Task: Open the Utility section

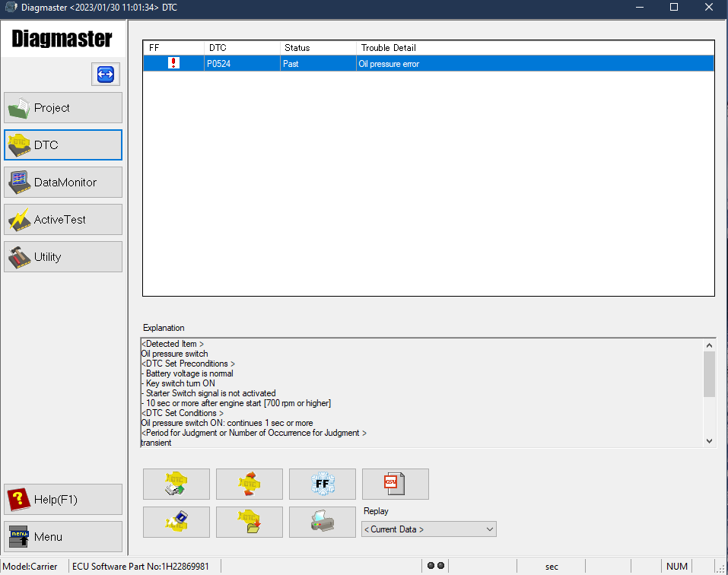Action: pos(63,256)
